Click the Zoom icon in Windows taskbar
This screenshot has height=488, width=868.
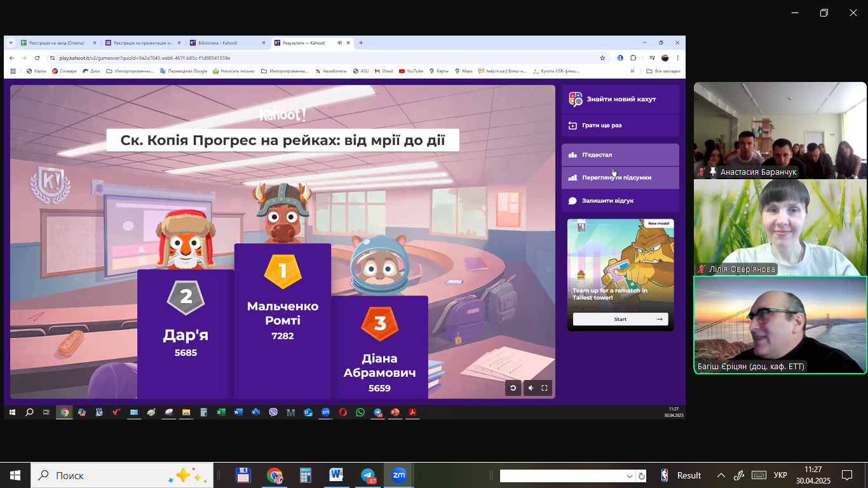coord(398,475)
